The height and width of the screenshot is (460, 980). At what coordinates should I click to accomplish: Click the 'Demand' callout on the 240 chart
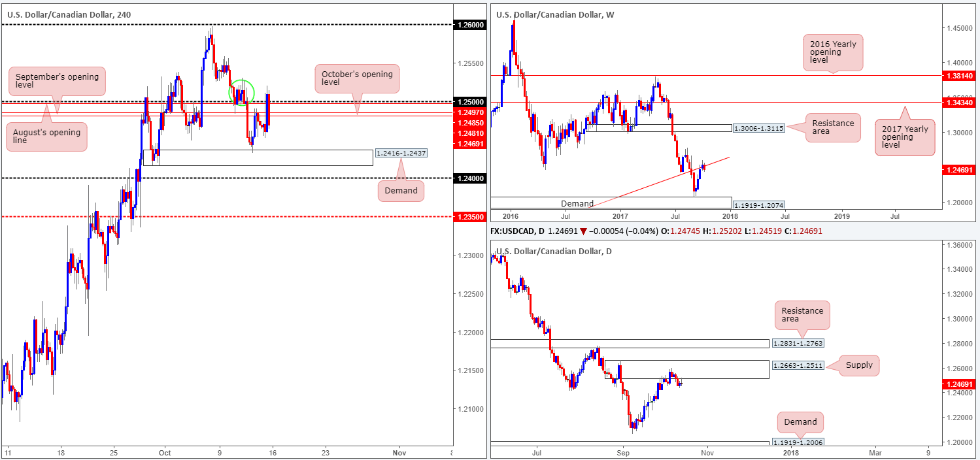click(x=401, y=191)
